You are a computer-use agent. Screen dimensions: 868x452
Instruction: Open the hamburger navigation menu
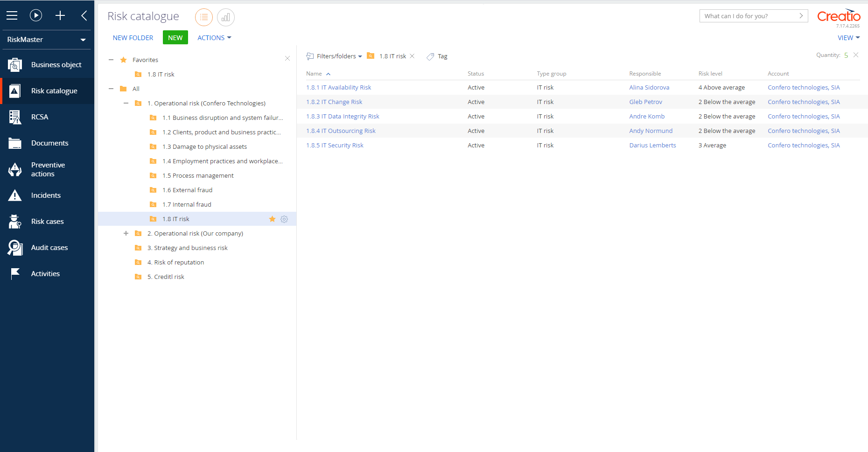click(x=12, y=15)
